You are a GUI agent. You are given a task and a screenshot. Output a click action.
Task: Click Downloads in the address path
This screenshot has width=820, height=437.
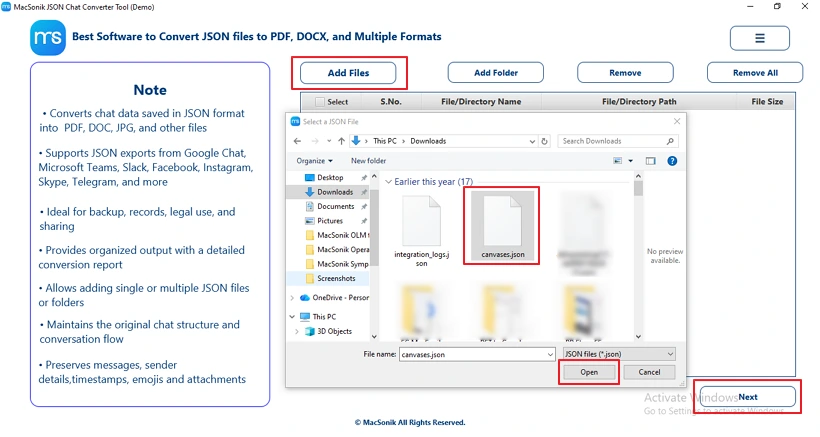click(428, 141)
